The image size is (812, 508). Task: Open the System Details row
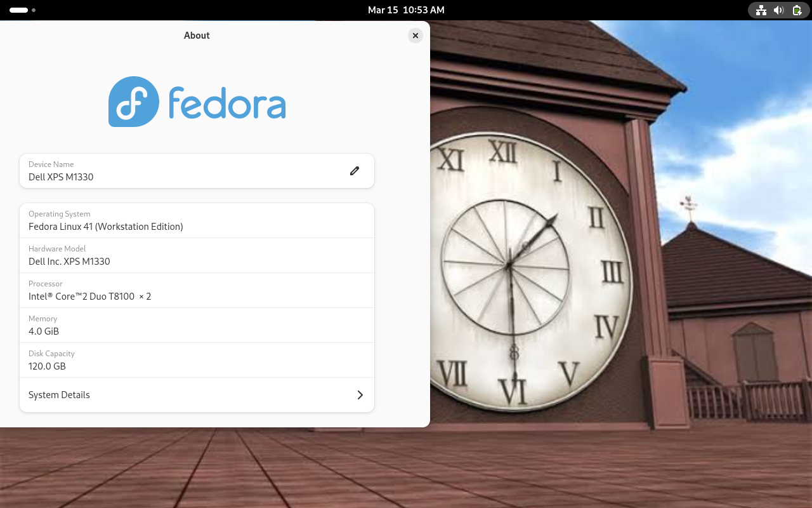click(x=197, y=395)
